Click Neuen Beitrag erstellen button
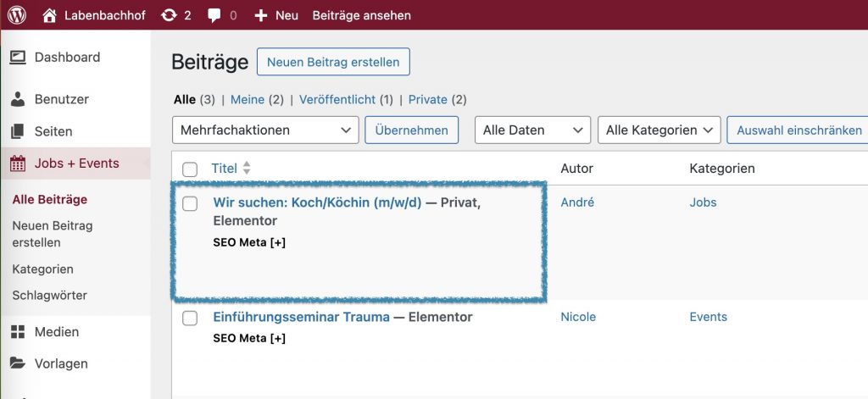This screenshot has height=399, width=868. pos(333,62)
